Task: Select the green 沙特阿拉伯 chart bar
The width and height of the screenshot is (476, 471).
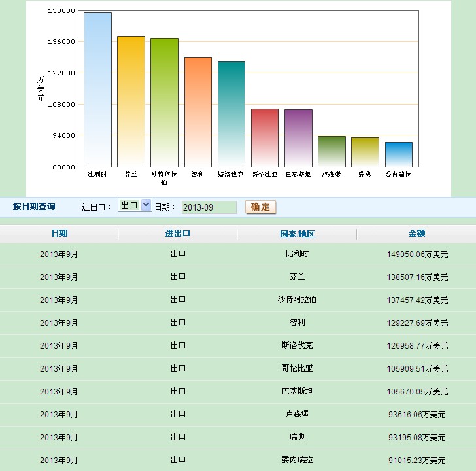Action: click(164, 103)
